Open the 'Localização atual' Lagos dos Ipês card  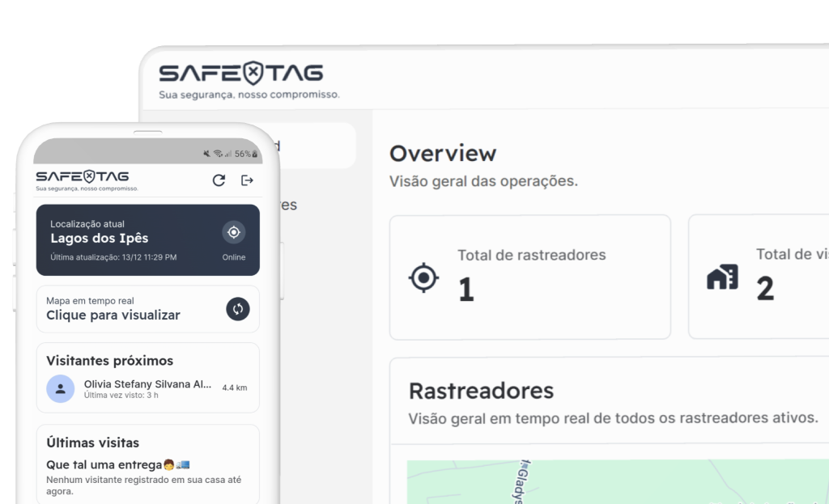tap(148, 239)
